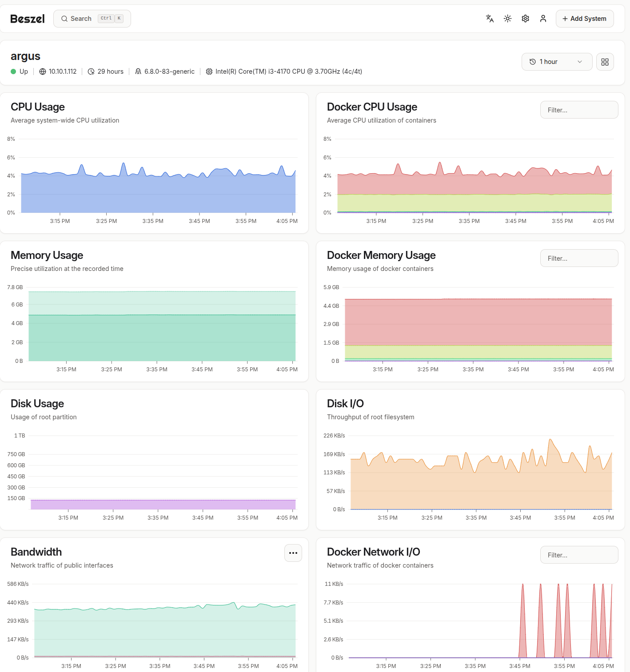The image size is (630, 672).
Task: Toggle the light/dark theme sun icon
Action: pos(507,19)
